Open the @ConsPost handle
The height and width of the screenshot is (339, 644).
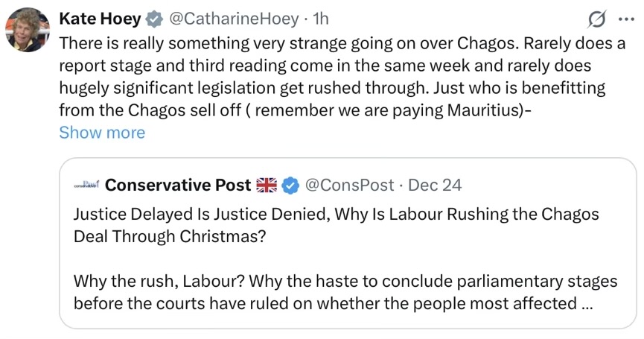pyautogui.click(x=351, y=185)
